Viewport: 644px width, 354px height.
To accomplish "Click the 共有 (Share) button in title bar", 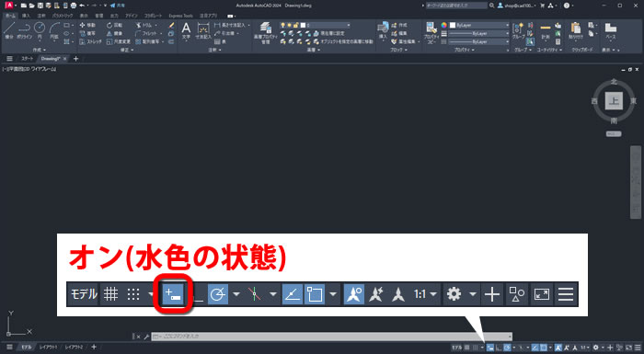I will 118,6.
